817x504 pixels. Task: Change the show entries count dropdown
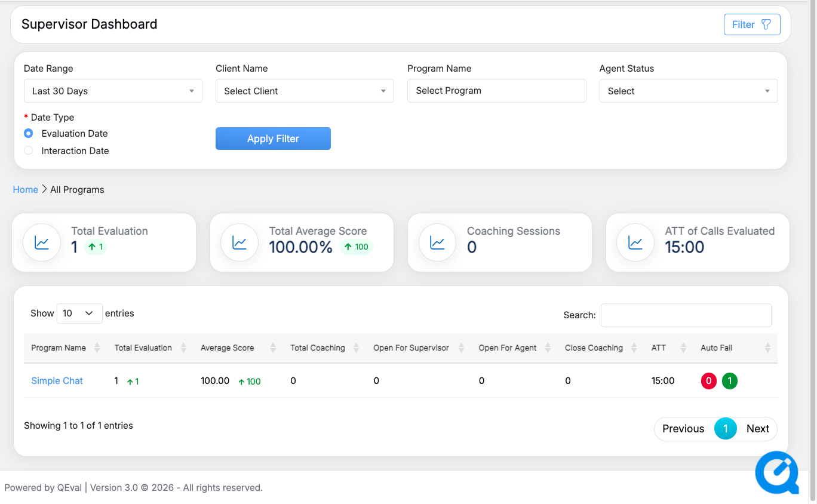[x=79, y=314]
